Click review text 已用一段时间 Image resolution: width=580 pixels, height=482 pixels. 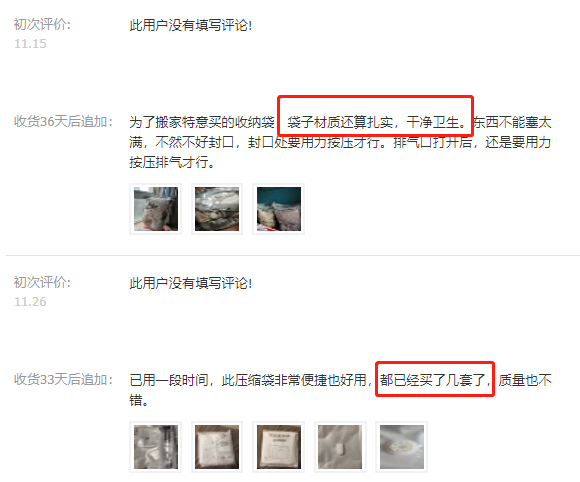click(x=169, y=380)
